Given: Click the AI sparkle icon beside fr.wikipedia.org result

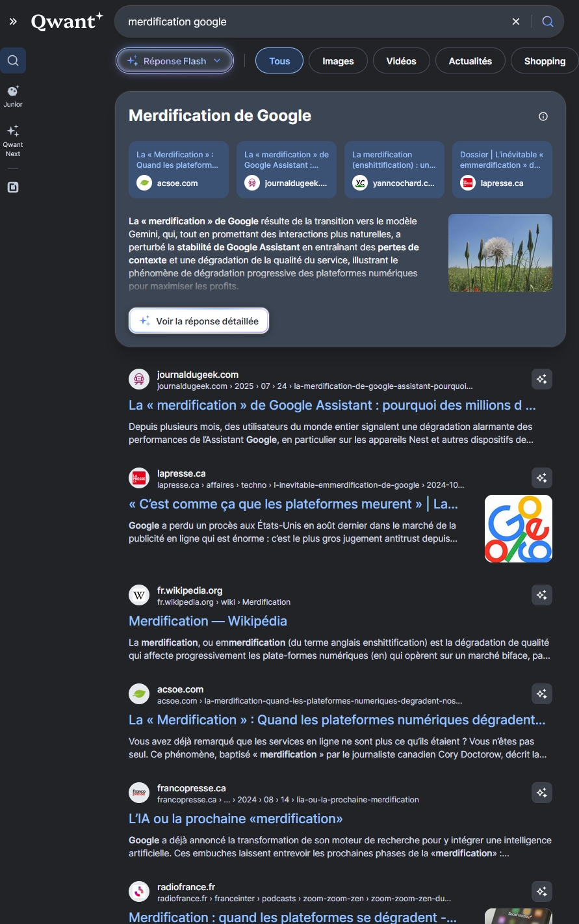Looking at the screenshot, I should (x=542, y=595).
